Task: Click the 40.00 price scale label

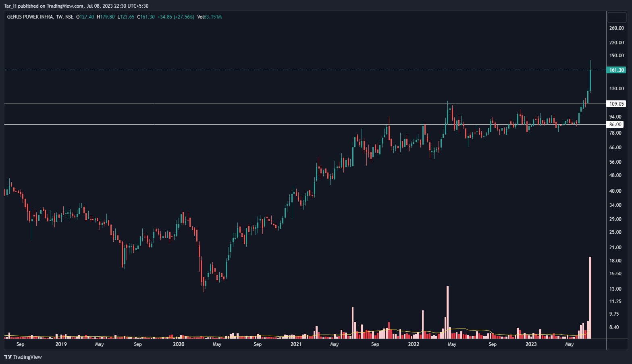Action: point(615,191)
